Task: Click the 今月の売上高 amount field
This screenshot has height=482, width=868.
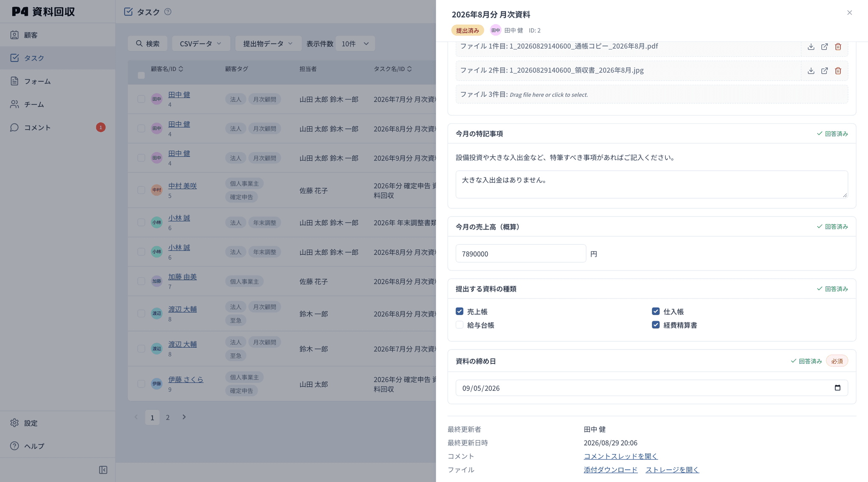Action: (521, 254)
